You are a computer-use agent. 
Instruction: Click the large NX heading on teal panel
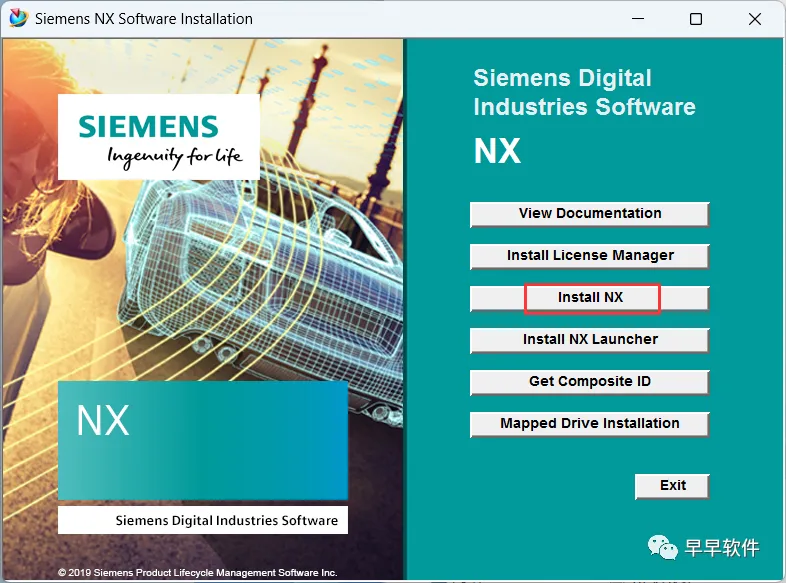[497, 151]
